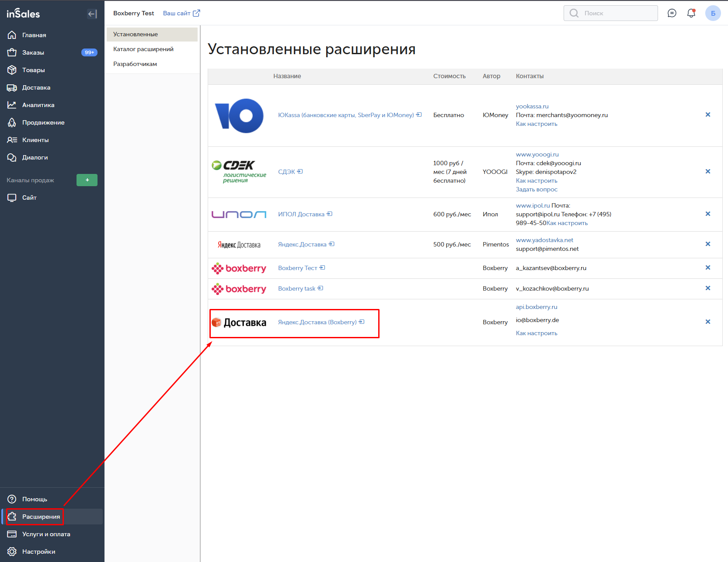
Task: Open the Яндекс.Доставка Pimentos extension link
Action: 302,244
